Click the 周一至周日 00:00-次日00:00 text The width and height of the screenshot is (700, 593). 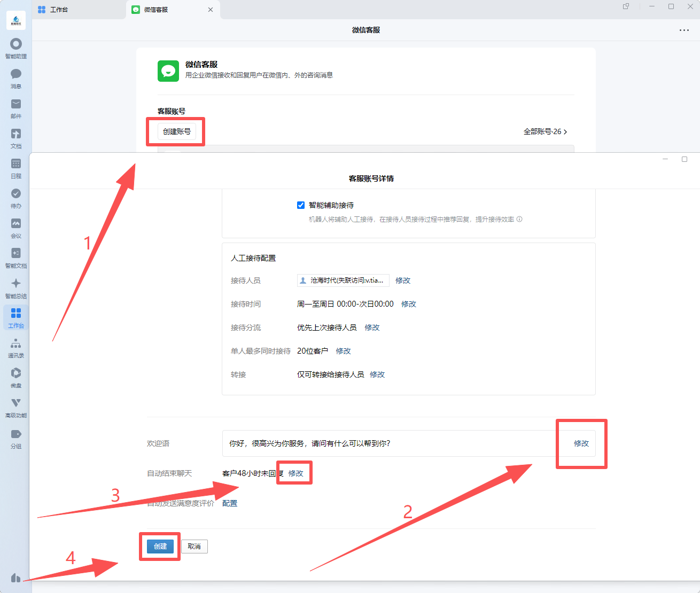point(345,304)
